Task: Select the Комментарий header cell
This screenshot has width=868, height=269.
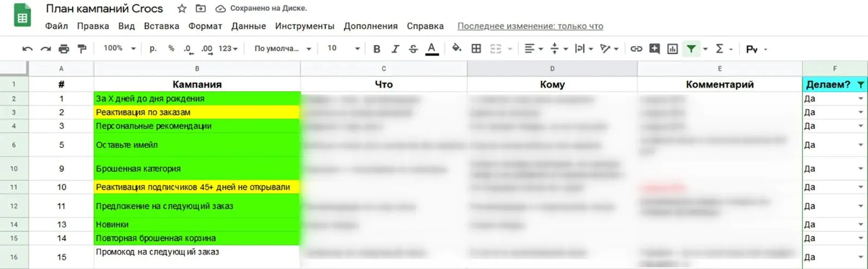Action: point(720,84)
